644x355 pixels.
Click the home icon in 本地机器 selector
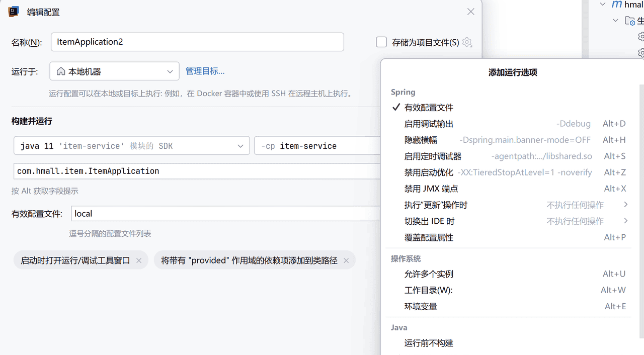(60, 71)
